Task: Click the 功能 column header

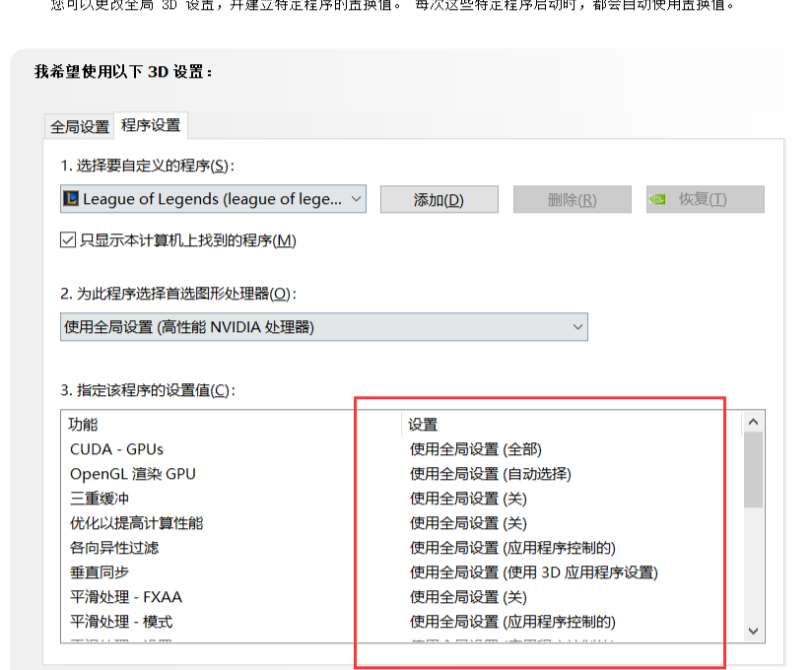Action: (x=232, y=425)
